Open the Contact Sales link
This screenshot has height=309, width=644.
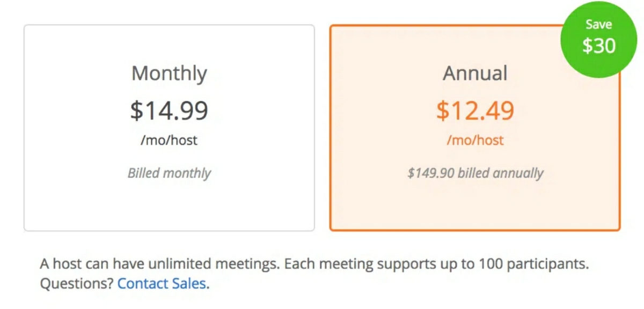tap(162, 283)
